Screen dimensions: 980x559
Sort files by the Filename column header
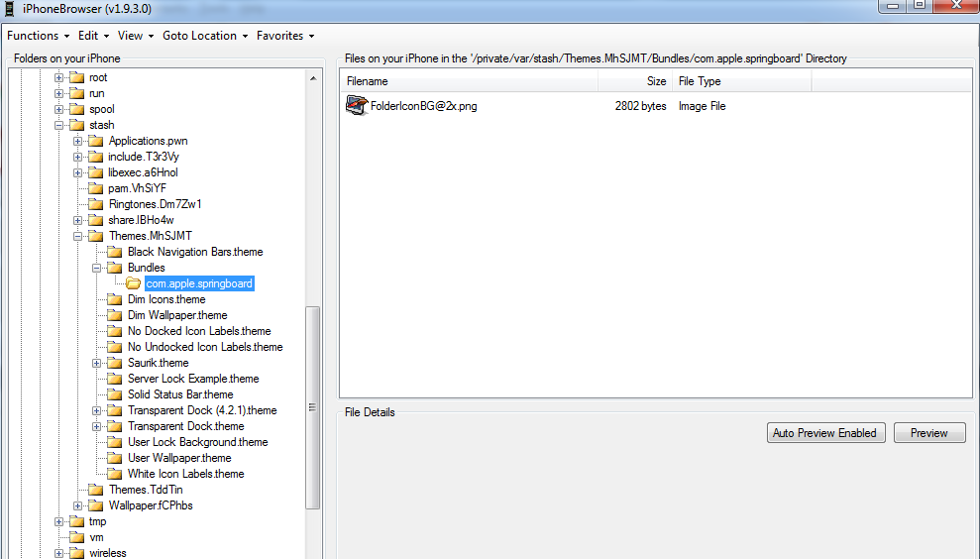469,81
